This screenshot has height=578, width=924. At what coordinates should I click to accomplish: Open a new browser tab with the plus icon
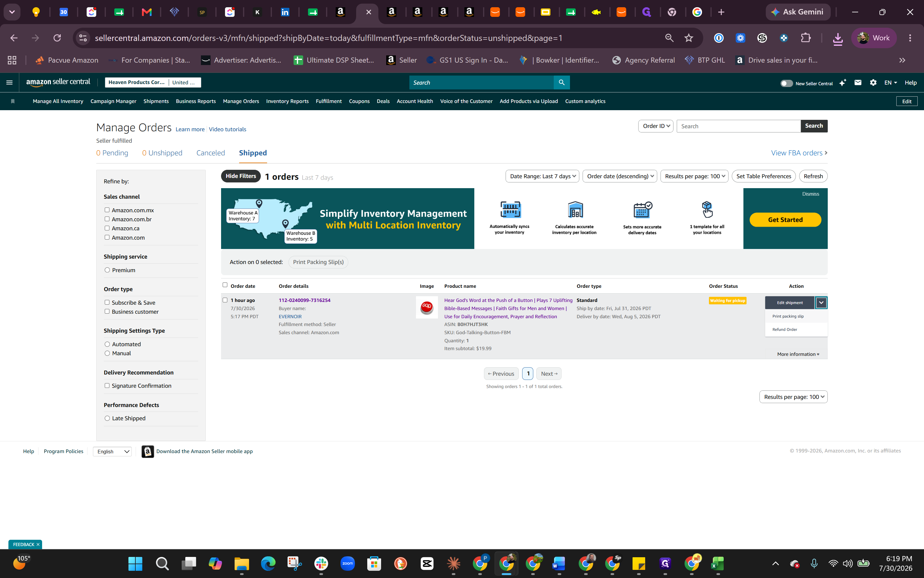click(721, 12)
